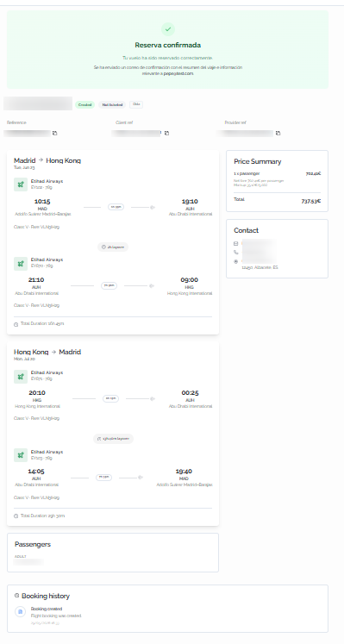The width and height of the screenshot is (344, 644).
Task: Click the Reserva confirmada heading
Action: point(168,45)
